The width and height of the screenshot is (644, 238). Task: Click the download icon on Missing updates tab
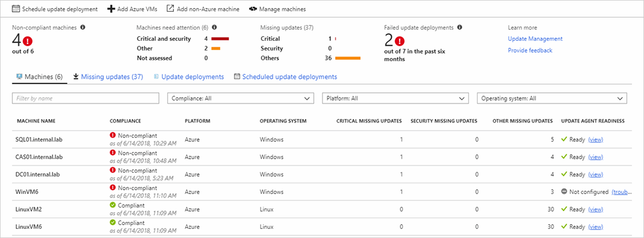pos(76,77)
